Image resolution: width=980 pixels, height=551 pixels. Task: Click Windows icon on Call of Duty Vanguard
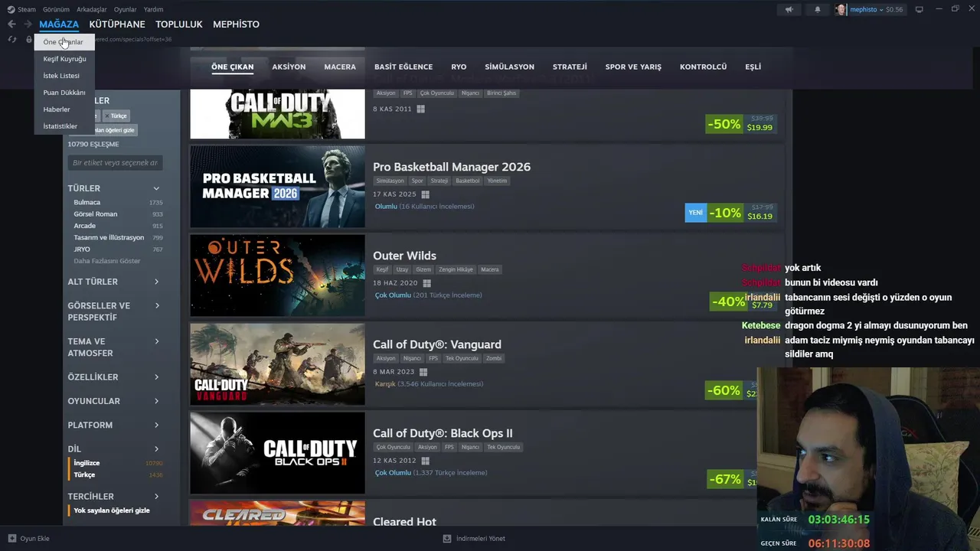[x=423, y=372]
